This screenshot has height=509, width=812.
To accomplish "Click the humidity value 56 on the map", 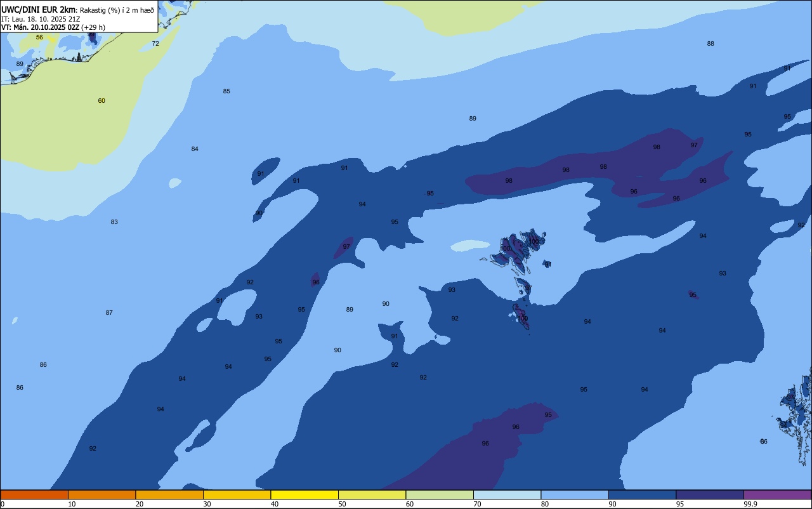I will [x=39, y=37].
